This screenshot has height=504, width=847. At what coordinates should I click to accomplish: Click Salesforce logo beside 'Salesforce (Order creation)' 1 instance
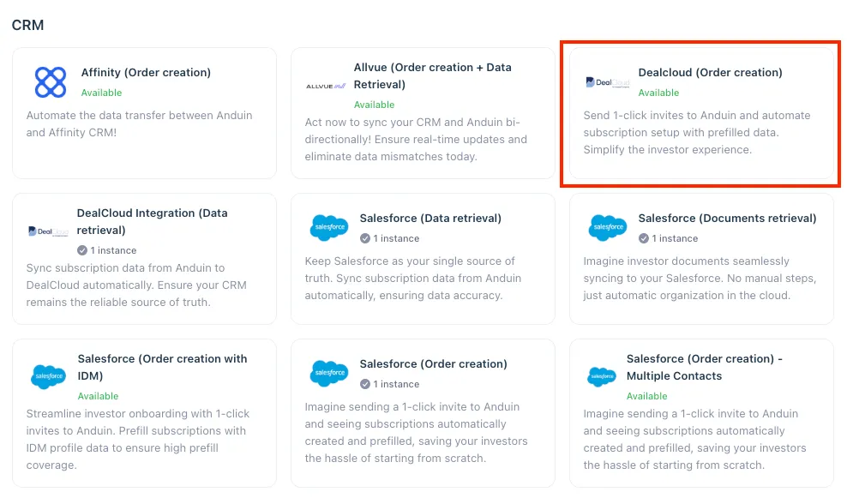click(x=329, y=373)
